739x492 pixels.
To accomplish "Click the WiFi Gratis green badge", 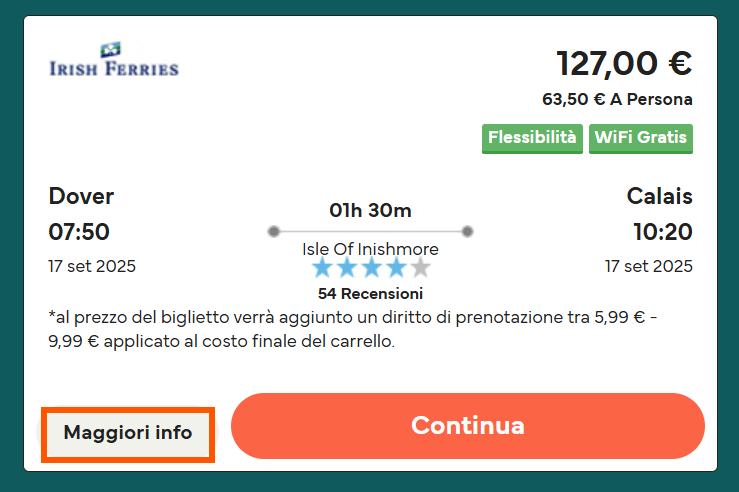I will pyautogui.click(x=641, y=138).
